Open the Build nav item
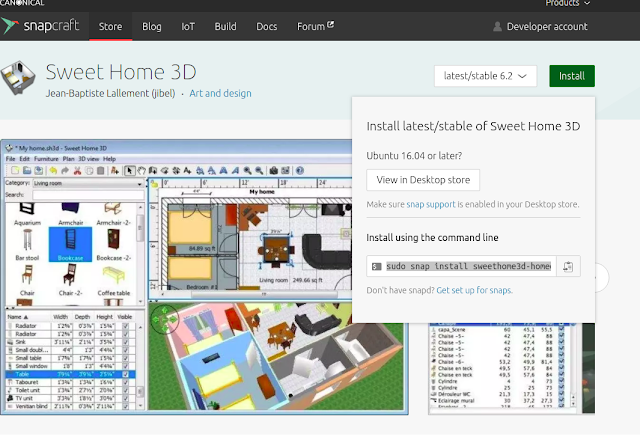Image resolution: width=640 pixels, height=446 pixels. 225,27
